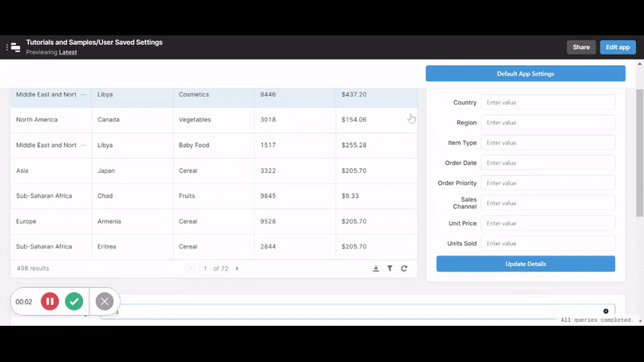Focus the Sales Channel input field
644x362 pixels.
tap(548, 204)
